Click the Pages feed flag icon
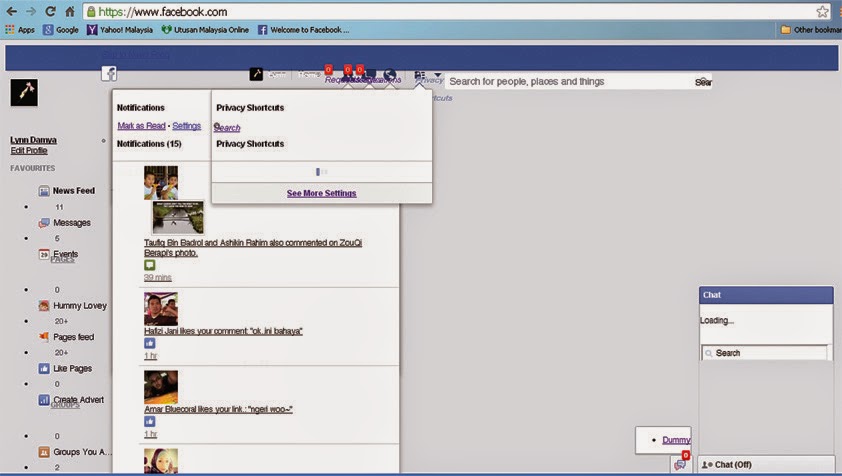The width and height of the screenshot is (842, 476). 44,337
